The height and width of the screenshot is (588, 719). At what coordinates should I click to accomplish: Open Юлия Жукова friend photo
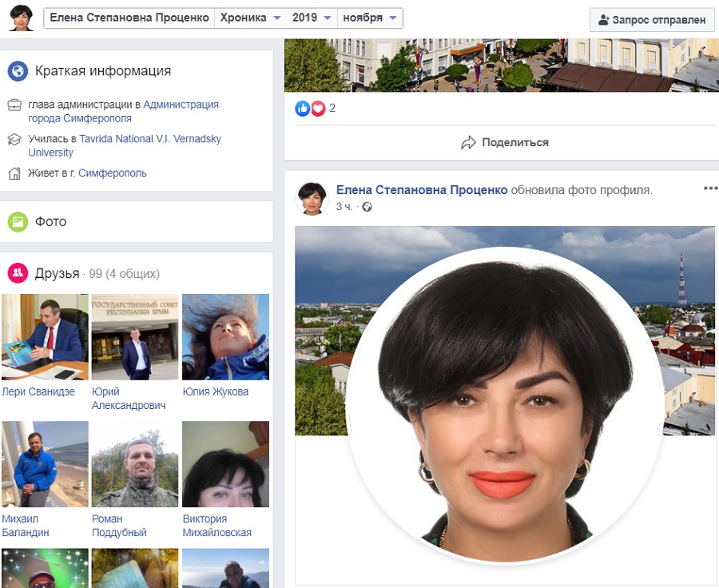[225, 337]
